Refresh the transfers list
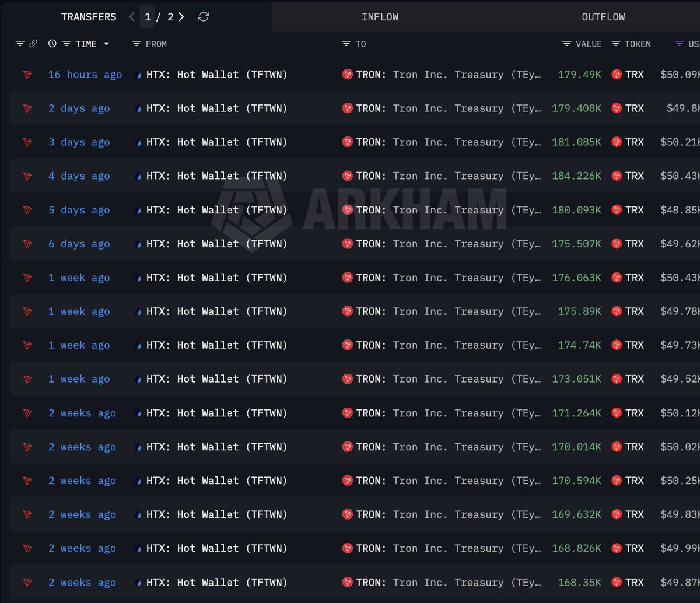 203,17
